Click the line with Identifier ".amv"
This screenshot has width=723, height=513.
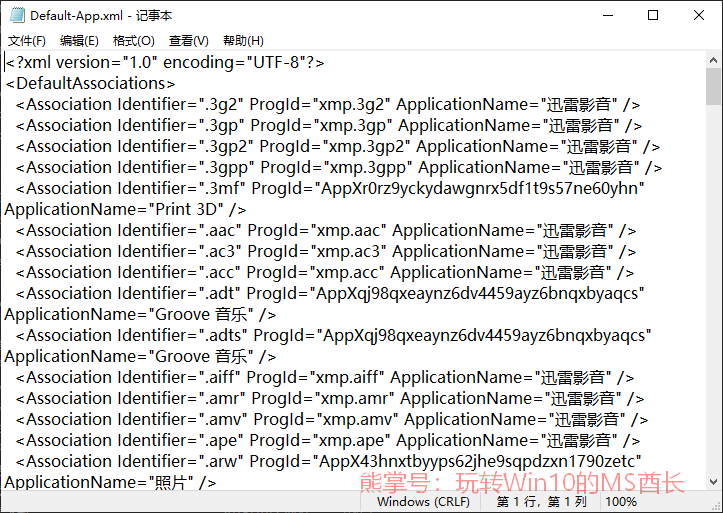pos(332,419)
